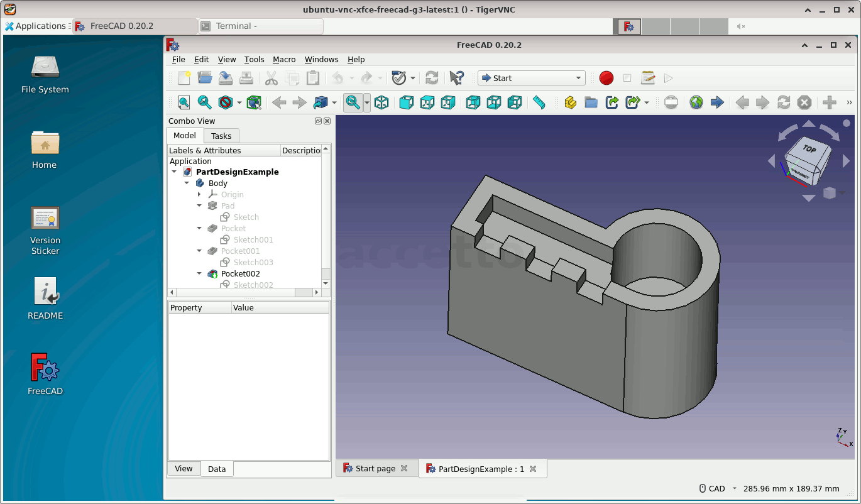Set view to Left
861x504 pixels.
pos(515,102)
